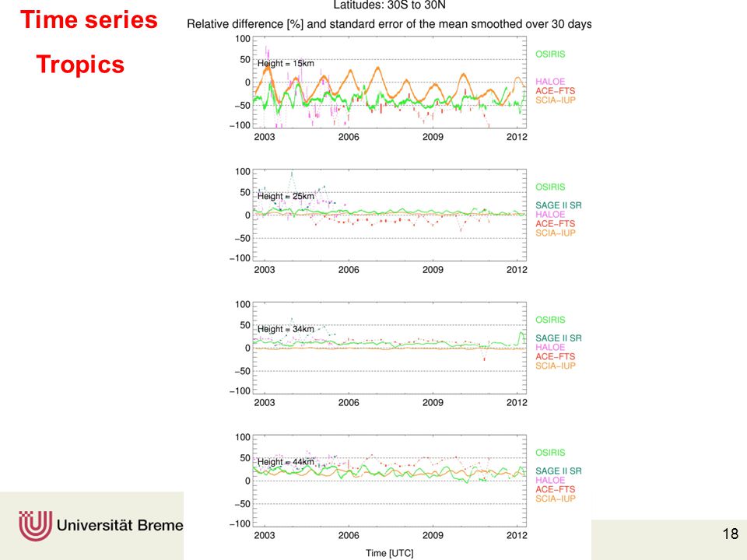Click the 2009 tick under 34km plot

tap(433, 403)
